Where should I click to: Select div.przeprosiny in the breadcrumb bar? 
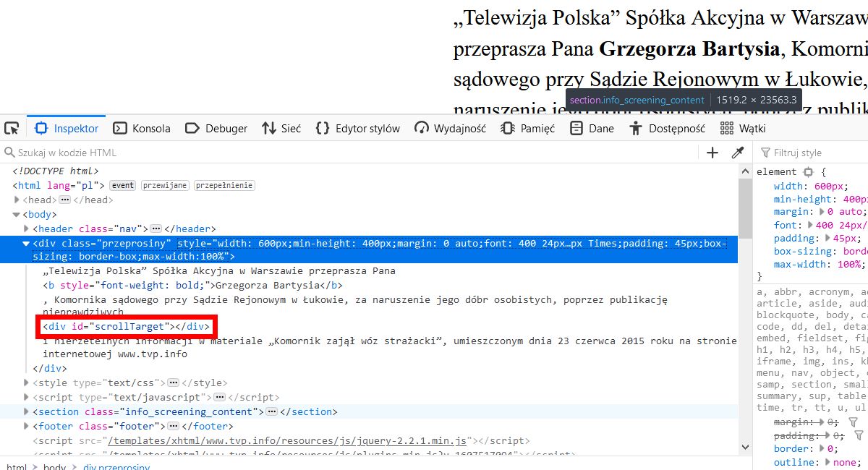[116, 466]
